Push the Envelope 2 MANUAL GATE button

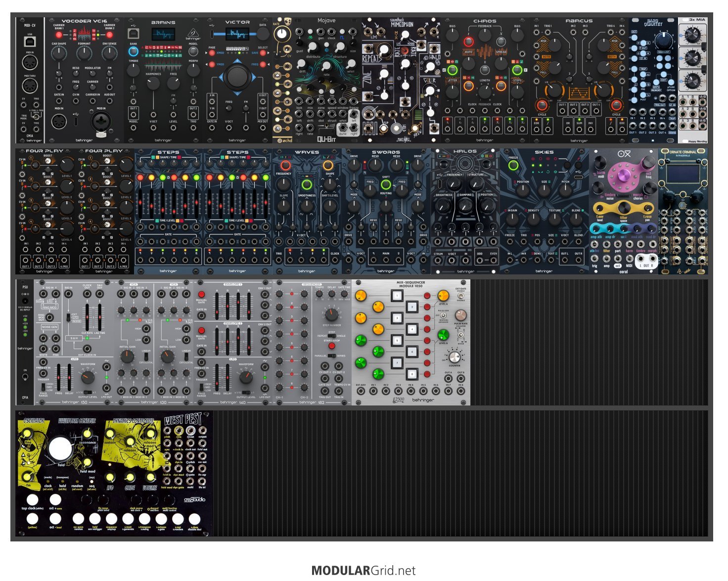pyautogui.click(x=201, y=330)
